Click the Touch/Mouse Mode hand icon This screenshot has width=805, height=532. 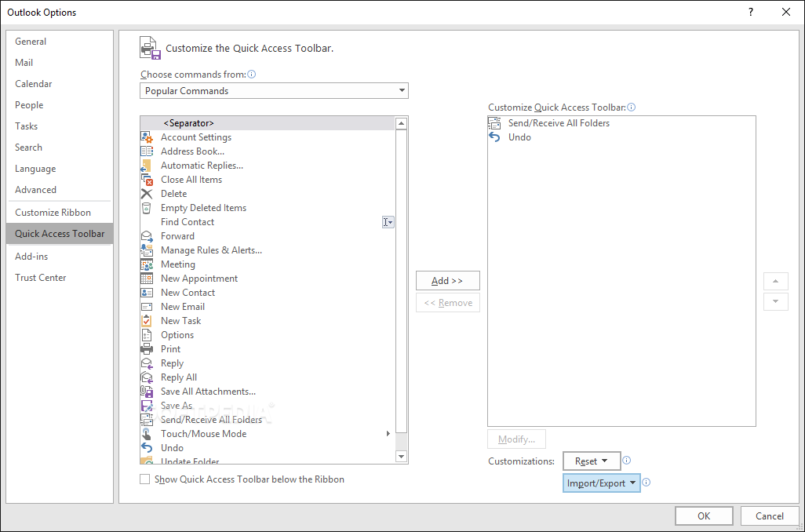pos(147,434)
